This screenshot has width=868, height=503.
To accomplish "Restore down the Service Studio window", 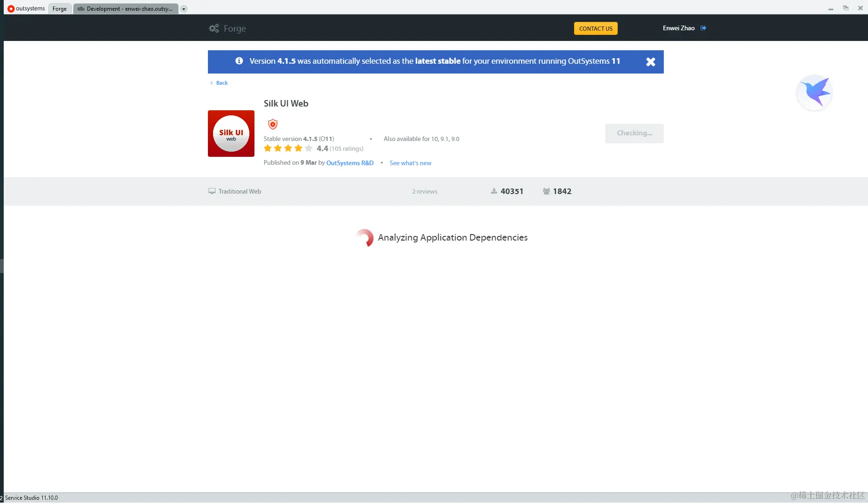I will point(846,8).
